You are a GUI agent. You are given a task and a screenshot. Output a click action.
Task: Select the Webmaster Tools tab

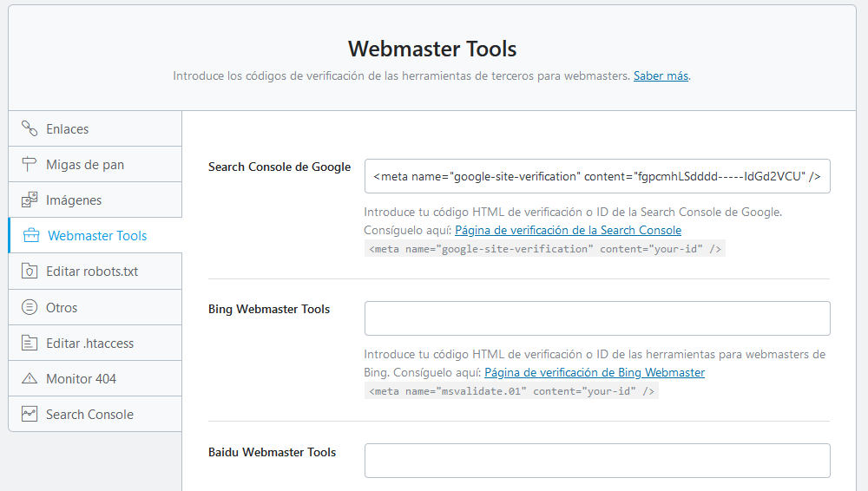[95, 235]
